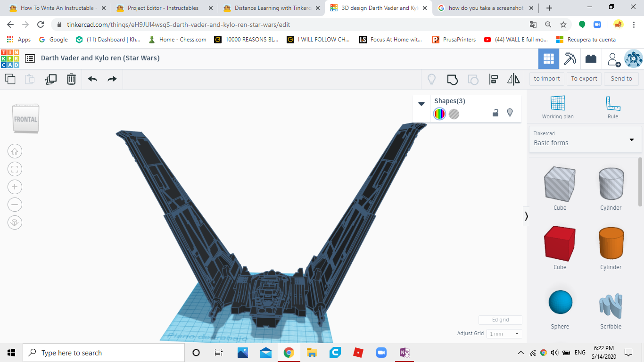Click the Fit all in view icon

(15, 169)
